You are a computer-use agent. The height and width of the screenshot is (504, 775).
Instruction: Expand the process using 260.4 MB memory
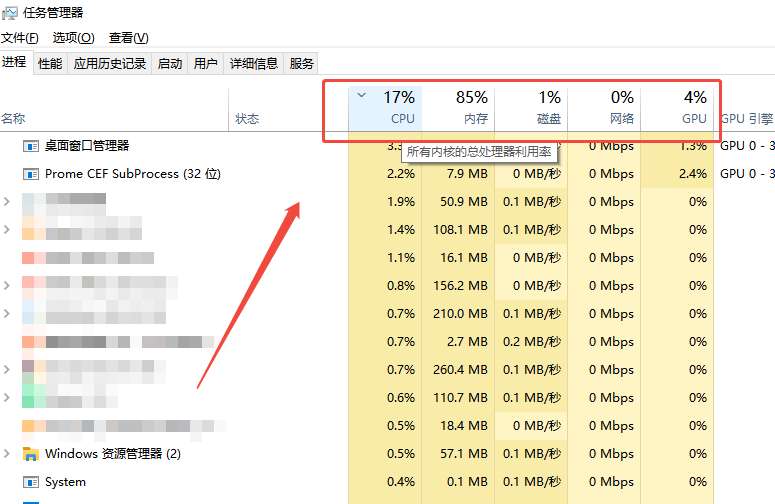tap(8, 370)
